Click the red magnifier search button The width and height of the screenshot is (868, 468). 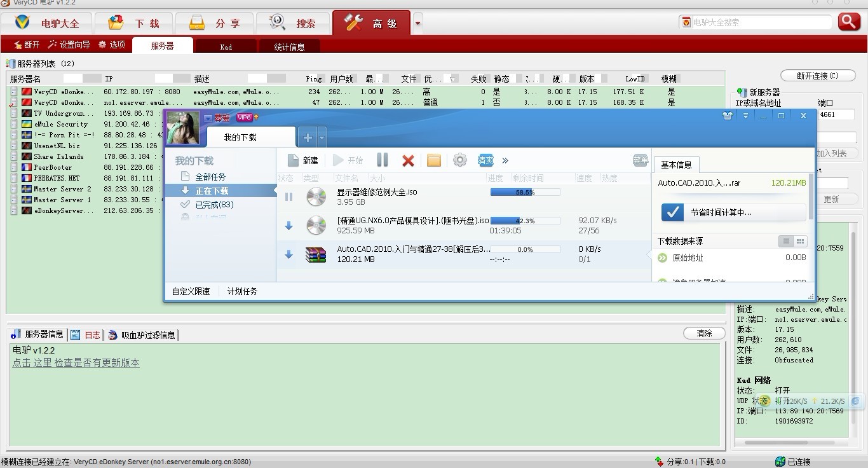click(x=849, y=22)
